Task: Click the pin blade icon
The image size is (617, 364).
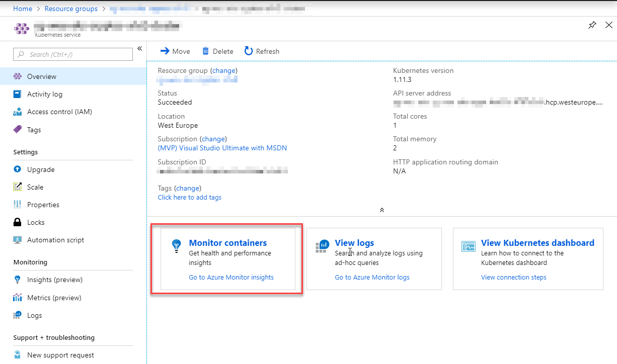Action: [592, 26]
